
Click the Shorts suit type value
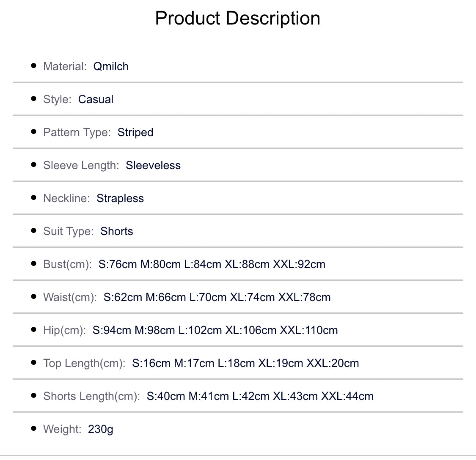click(x=117, y=231)
